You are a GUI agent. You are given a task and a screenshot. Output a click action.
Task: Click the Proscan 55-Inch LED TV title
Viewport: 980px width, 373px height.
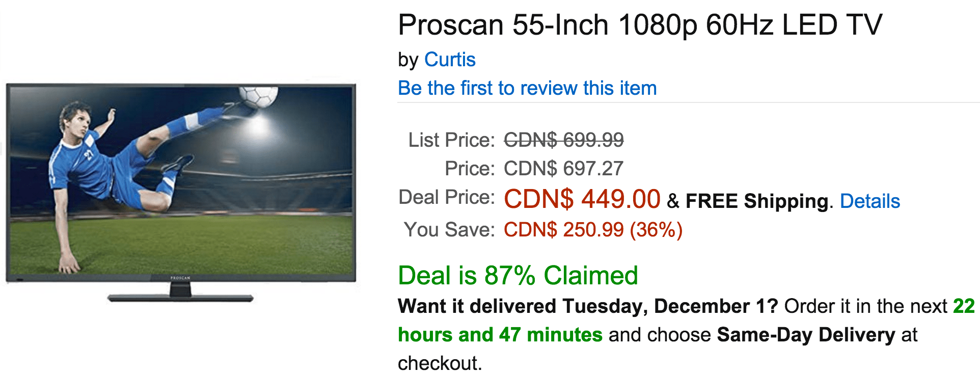pyautogui.click(x=640, y=24)
